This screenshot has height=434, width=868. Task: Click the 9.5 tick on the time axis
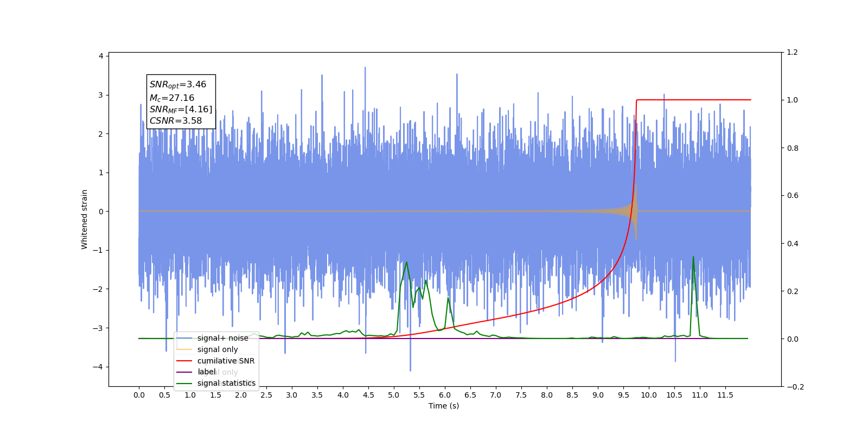[x=623, y=395]
